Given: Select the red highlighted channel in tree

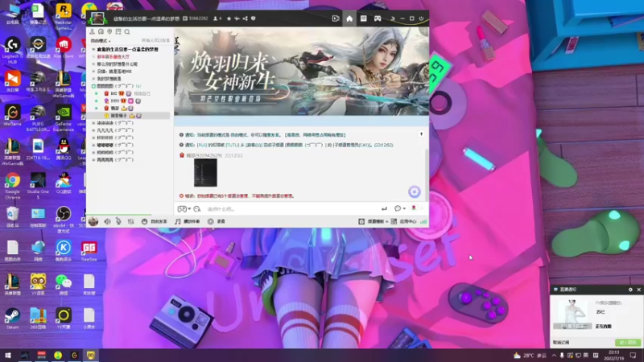Looking at the screenshot, I should coord(113,56).
